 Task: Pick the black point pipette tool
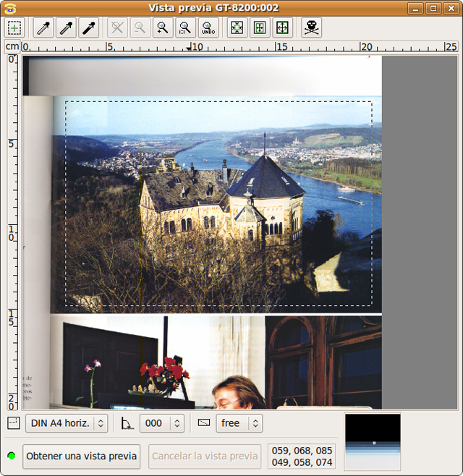(89, 28)
